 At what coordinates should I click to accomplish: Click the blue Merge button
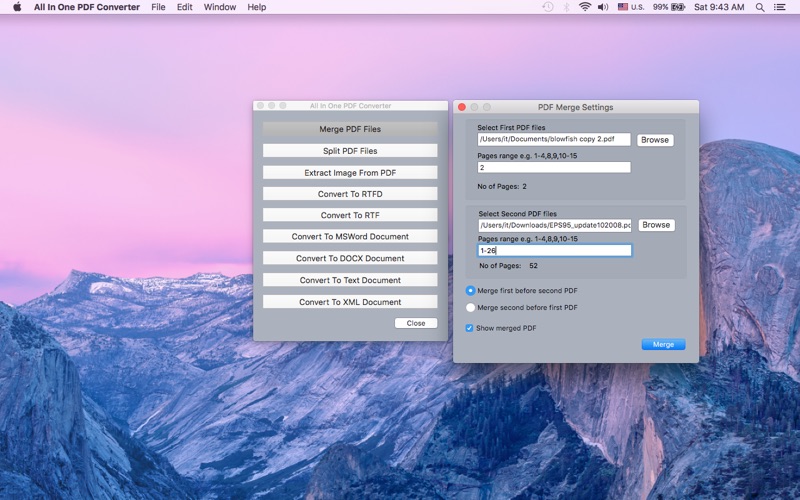(663, 344)
